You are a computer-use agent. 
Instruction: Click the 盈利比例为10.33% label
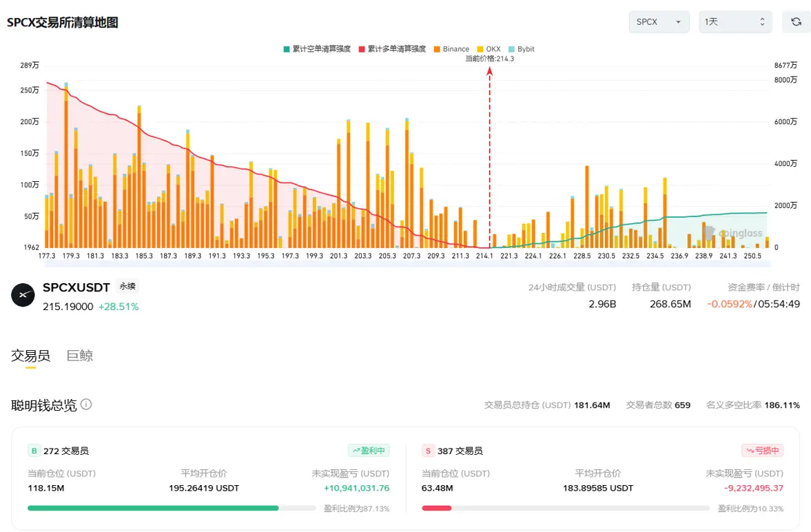(x=750, y=509)
